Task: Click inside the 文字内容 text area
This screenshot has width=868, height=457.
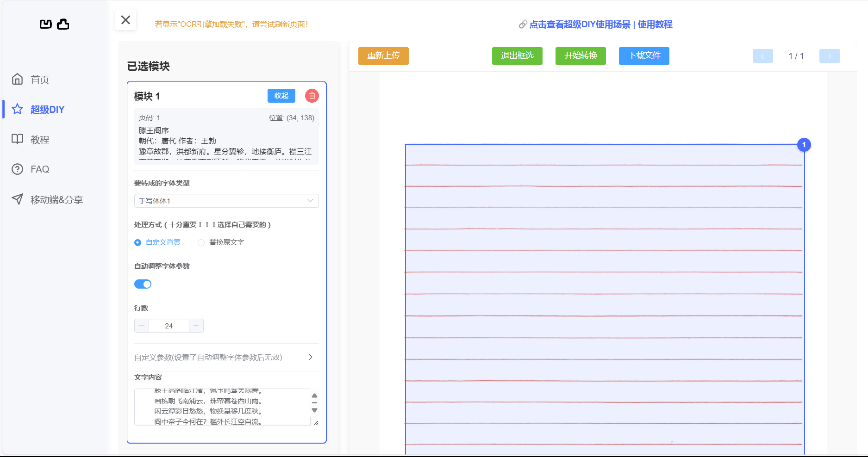Action: (x=218, y=407)
